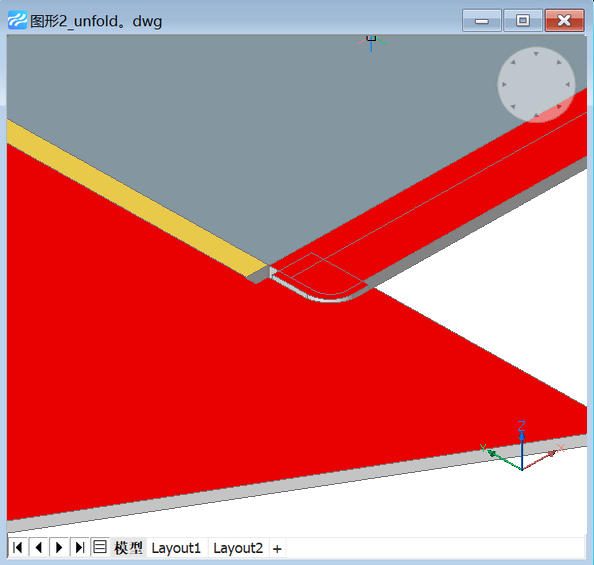Go to previous layout tab arrow

click(x=38, y=548)
